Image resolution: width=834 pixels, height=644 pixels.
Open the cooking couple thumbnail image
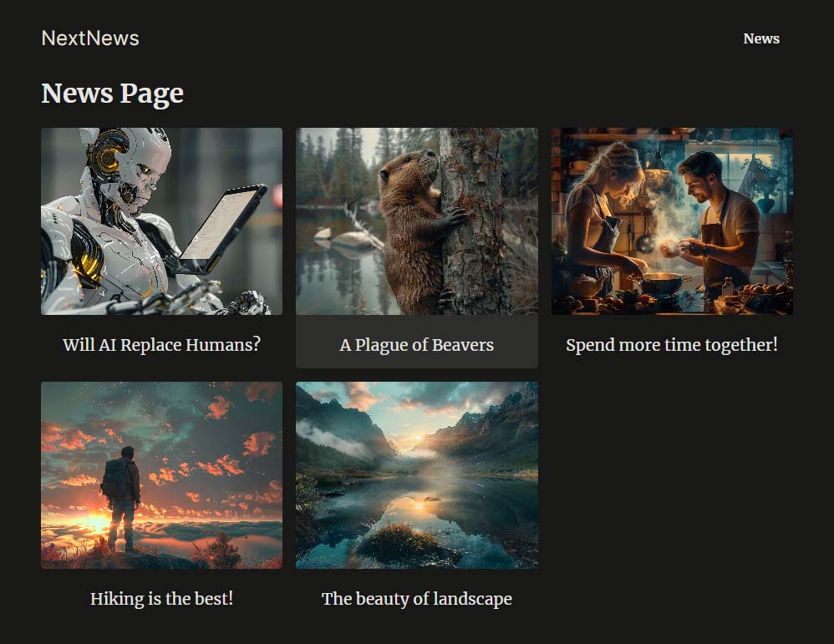tap(672, 221)
